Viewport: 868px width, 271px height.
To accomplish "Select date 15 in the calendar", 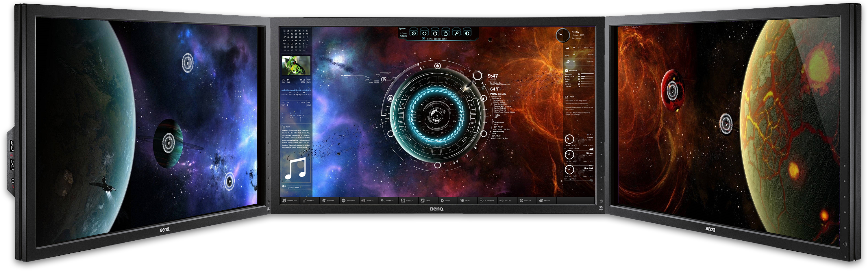I will [x=288, y=40].
